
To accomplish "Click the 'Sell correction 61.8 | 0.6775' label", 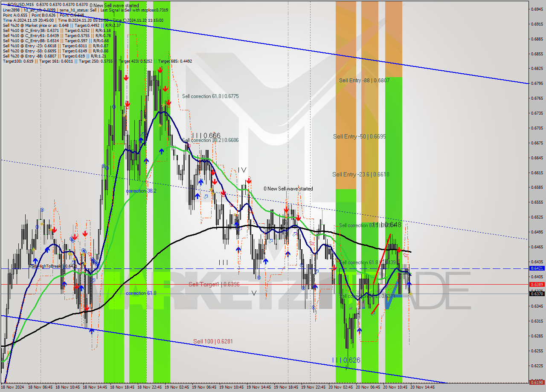I will pos(210,96).
